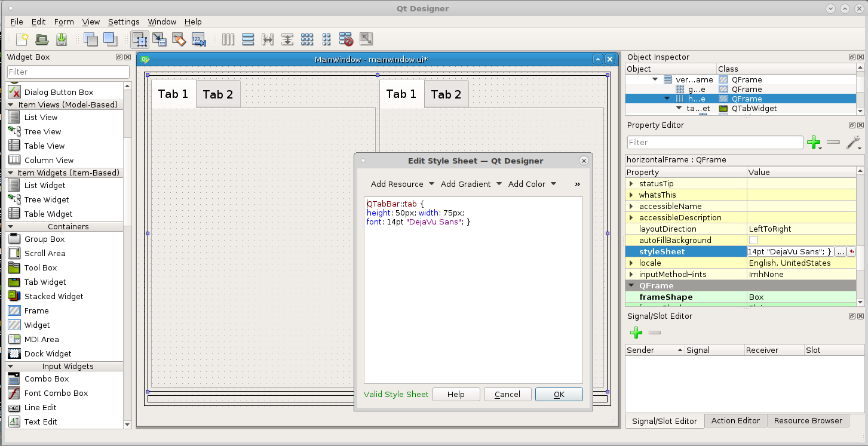Select Tab Widget in Widget Box

tap(45, 282)
